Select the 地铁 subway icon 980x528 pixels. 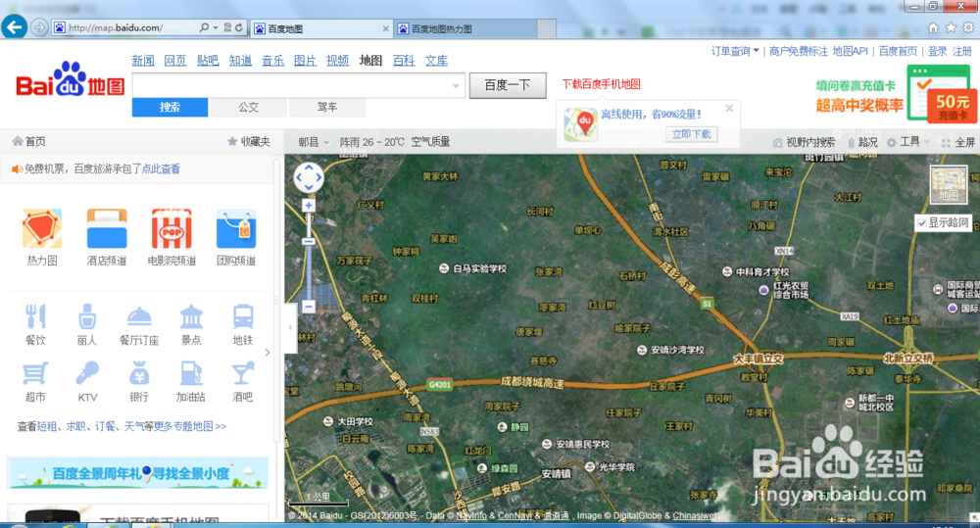coord(243,316)
